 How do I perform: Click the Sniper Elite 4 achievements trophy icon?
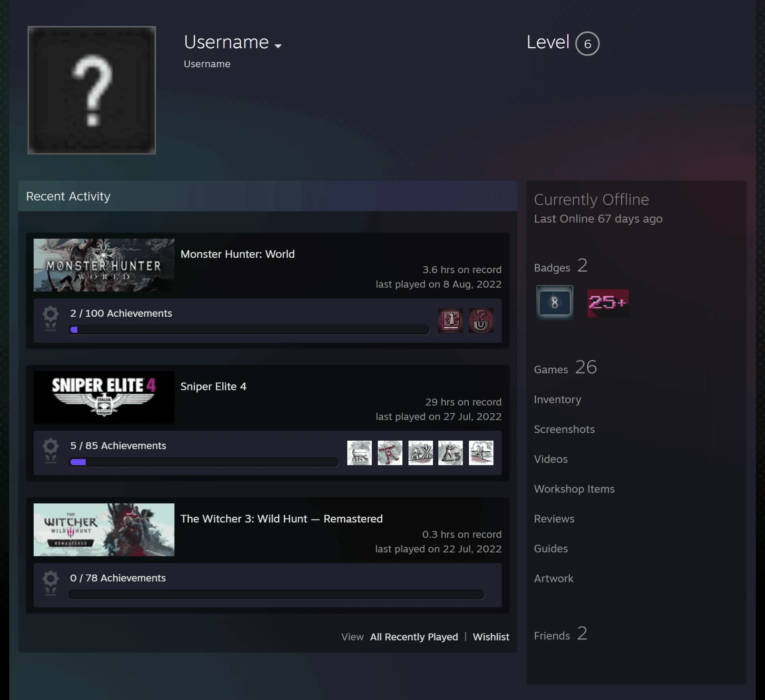click(51, 451)
